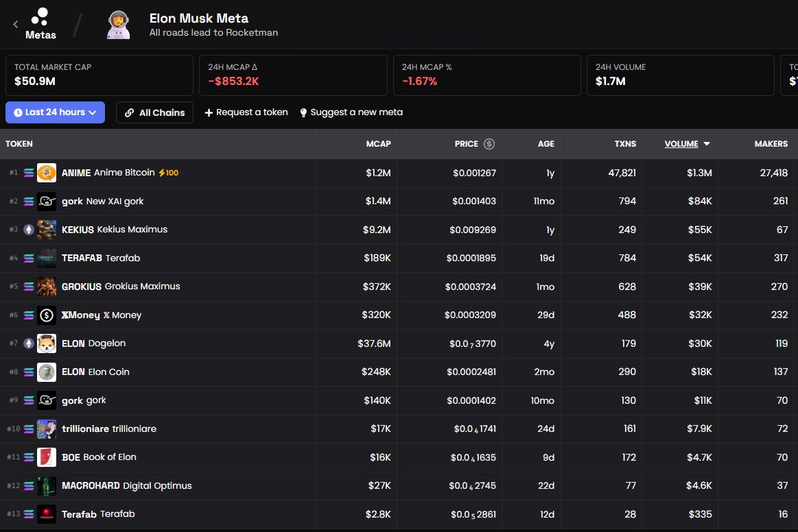
Task: Click the $37.6M Dogelon market cap
Action: pos(374,344)
